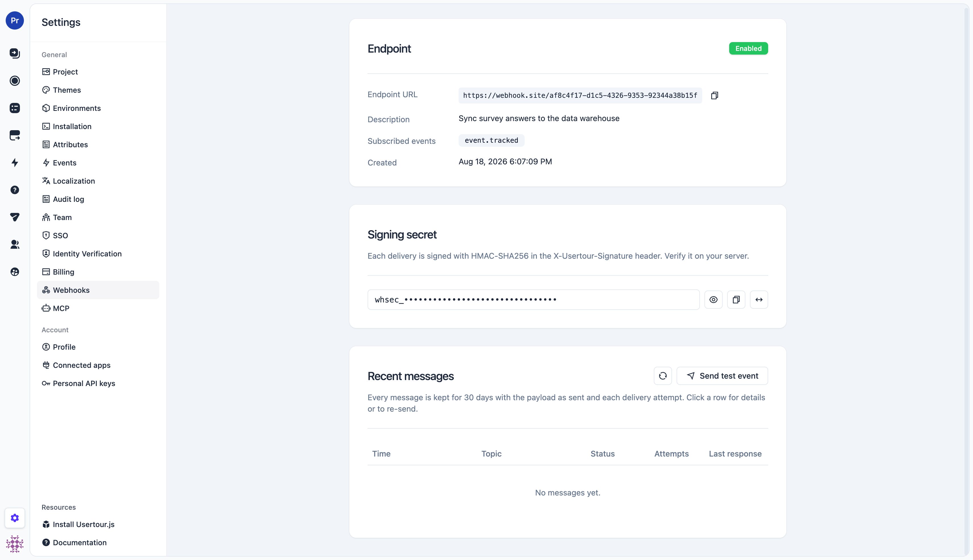This screenshot has width=973, height=560.
Task: Open SSO settings
Action: pos(98,235)
